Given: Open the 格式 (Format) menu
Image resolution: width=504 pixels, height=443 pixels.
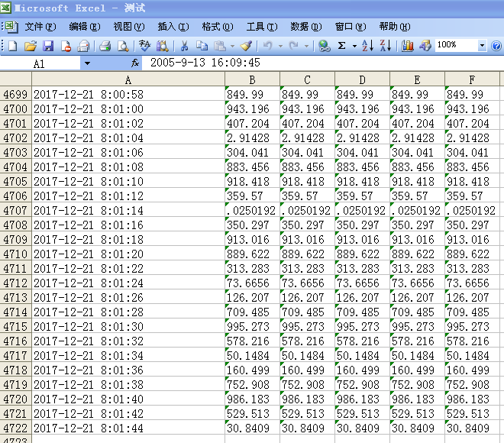Looking at the screenshot, I should tap(216, 27).
